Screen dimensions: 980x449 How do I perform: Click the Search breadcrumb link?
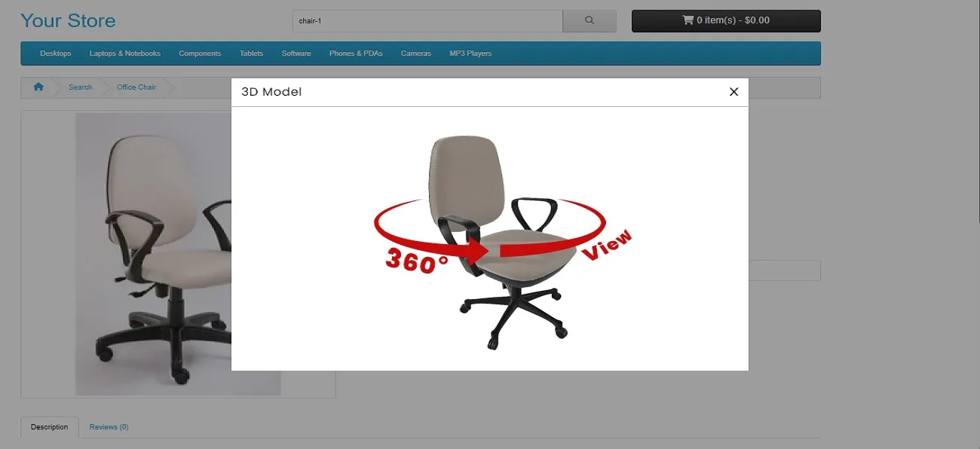click(80, 87)
